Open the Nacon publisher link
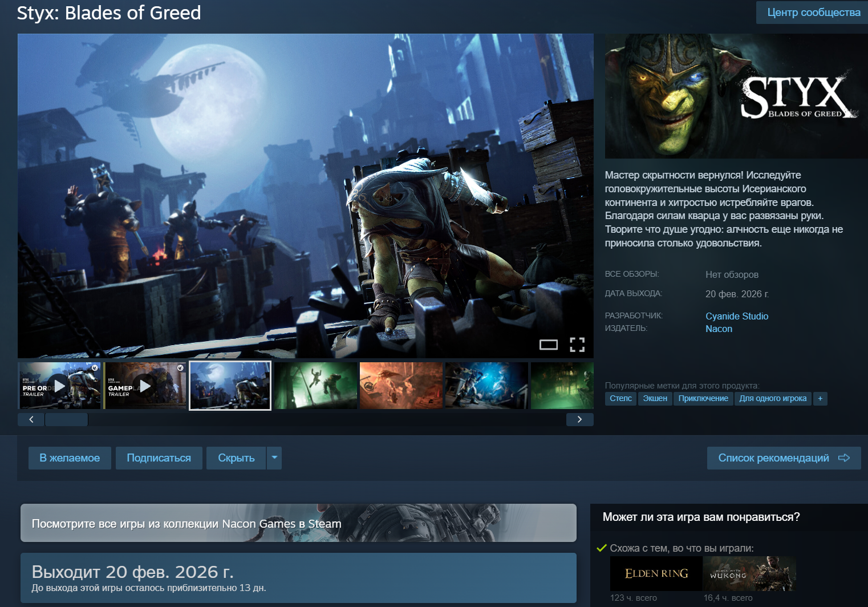 719,329
